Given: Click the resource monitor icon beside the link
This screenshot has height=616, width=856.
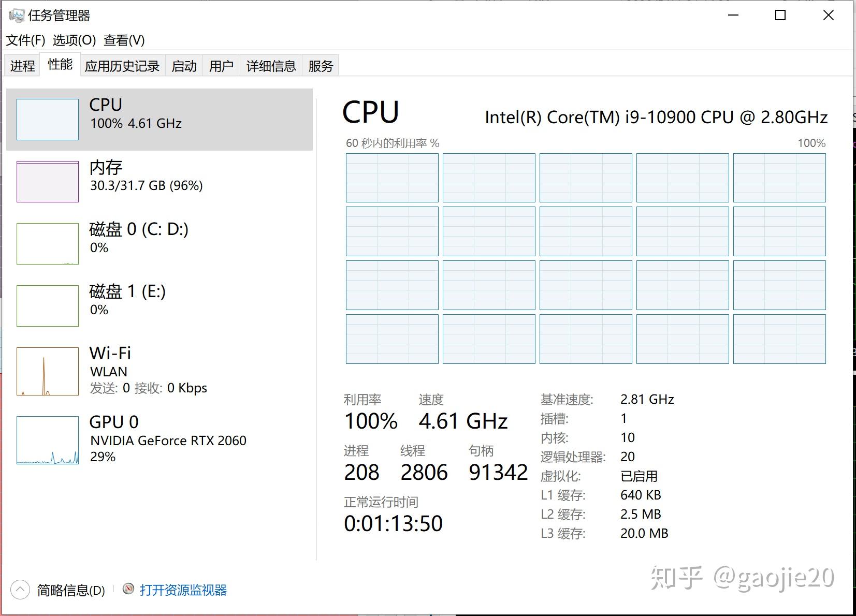Looking at the screenshot, I should 127,589.
